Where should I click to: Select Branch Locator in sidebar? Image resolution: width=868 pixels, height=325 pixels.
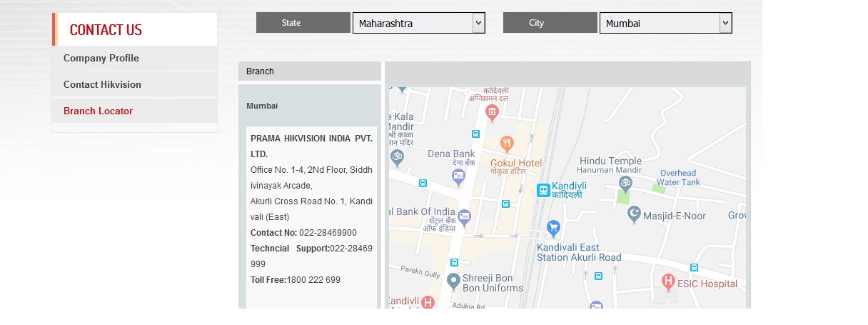134,111
